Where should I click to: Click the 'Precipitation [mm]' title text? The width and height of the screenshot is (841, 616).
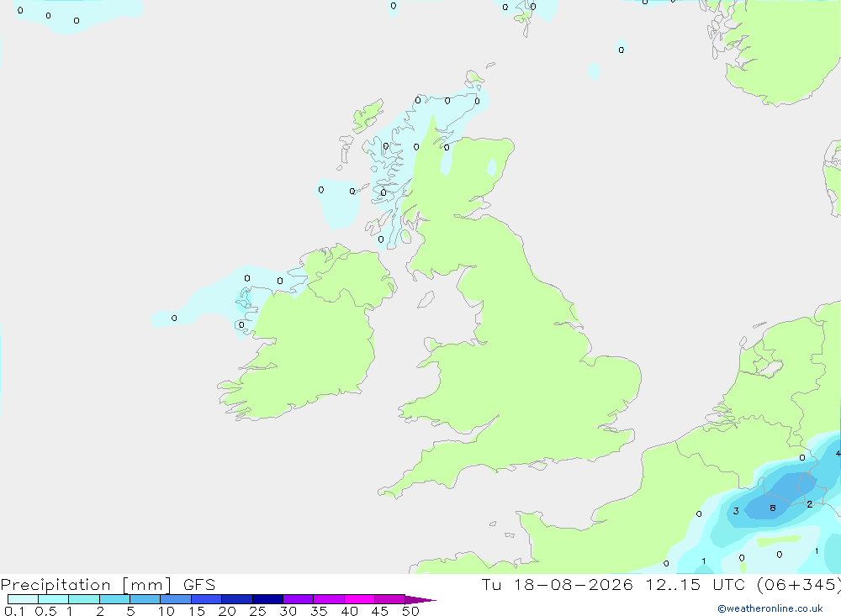[87, 585]
